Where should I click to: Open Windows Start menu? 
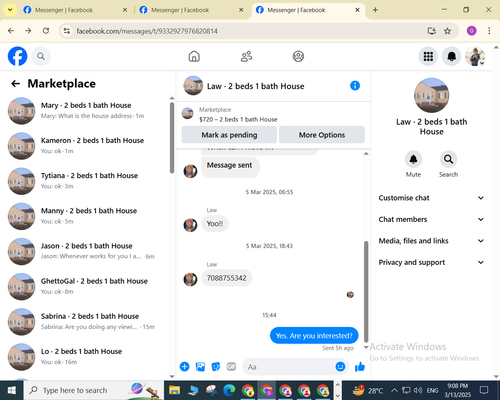pyautogui.click(x=12, y=390)
